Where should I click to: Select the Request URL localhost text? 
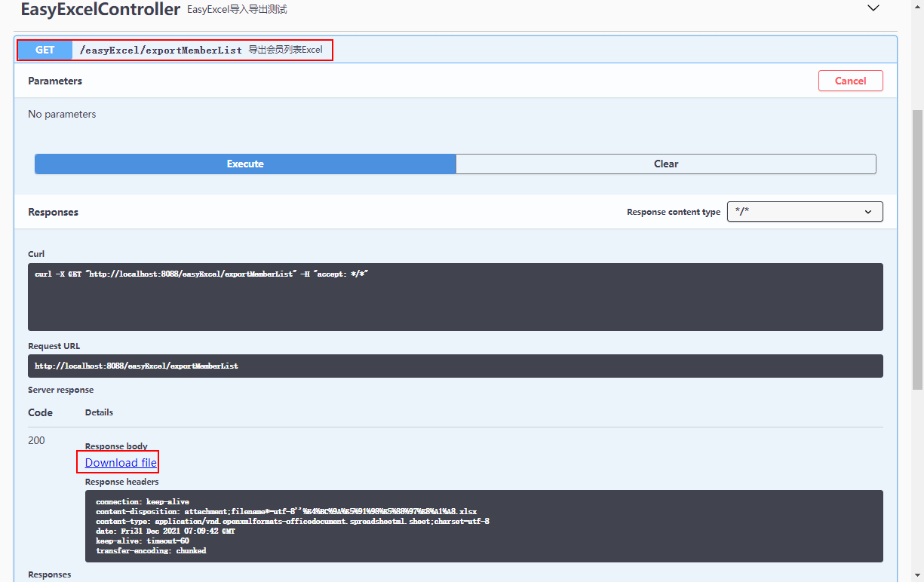click(137, 366)
